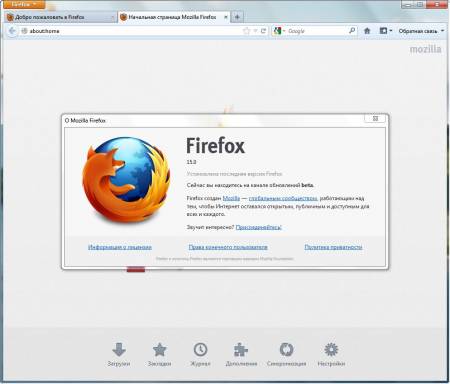Expand the Feedback (Обратная связь) dropdown
The height and width of the screenshot is (384, 450).
click(421, 31)
